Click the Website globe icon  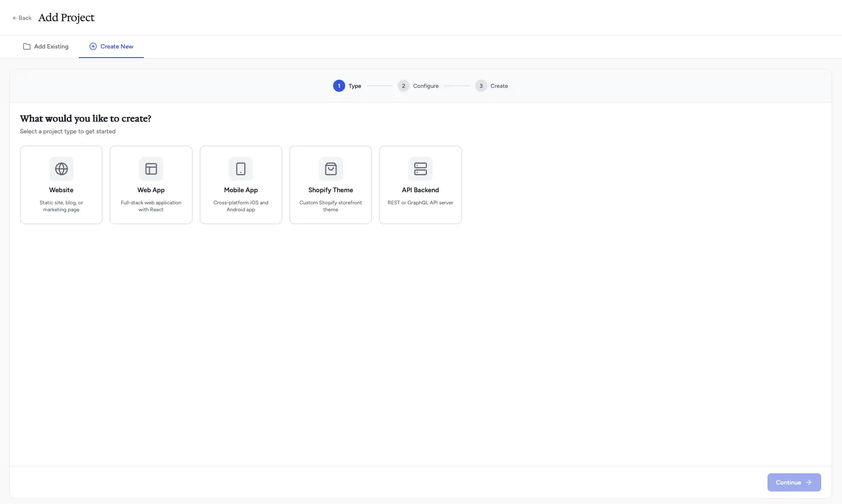61,169
